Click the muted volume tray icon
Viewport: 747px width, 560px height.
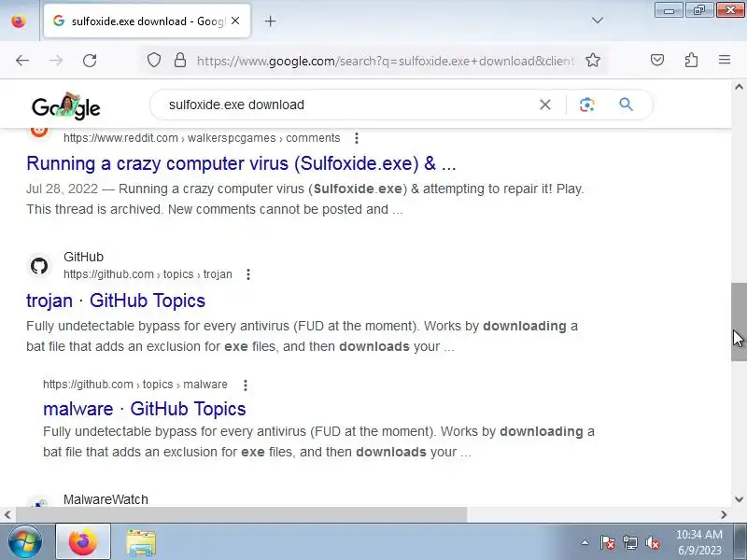(x=652, y=542)
